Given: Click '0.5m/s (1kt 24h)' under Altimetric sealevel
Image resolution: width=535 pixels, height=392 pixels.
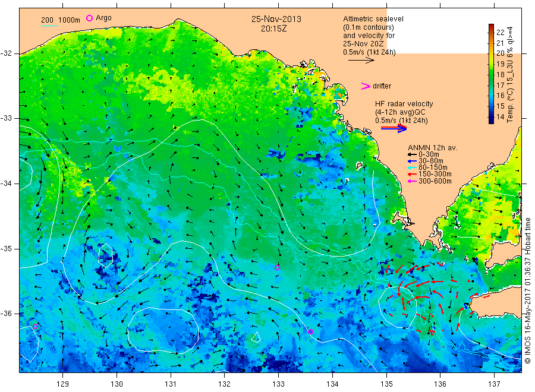Looking at the screenshot, I should coord(370,52).
